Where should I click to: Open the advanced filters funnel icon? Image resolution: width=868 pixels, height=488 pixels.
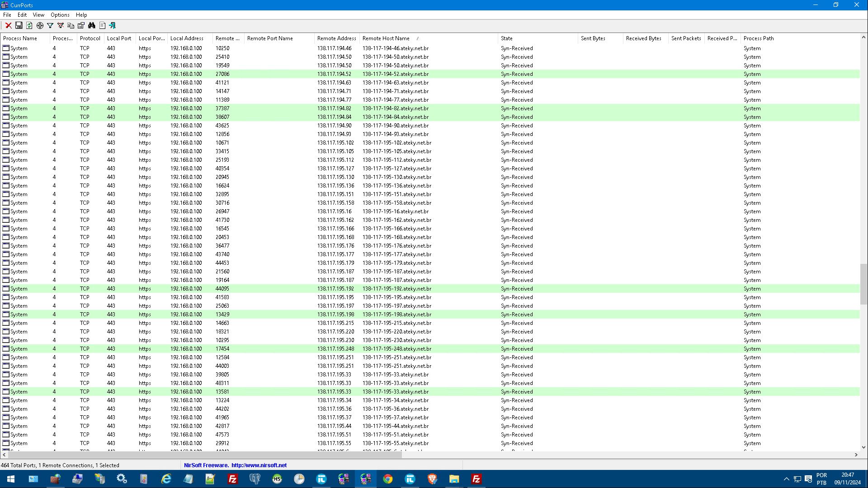click(x=50, y=26)
